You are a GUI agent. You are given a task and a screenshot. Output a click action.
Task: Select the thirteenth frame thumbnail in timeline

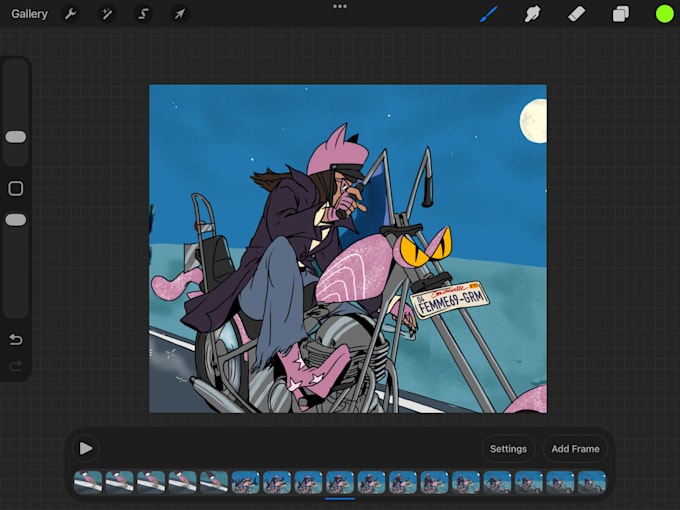point(466,482)
